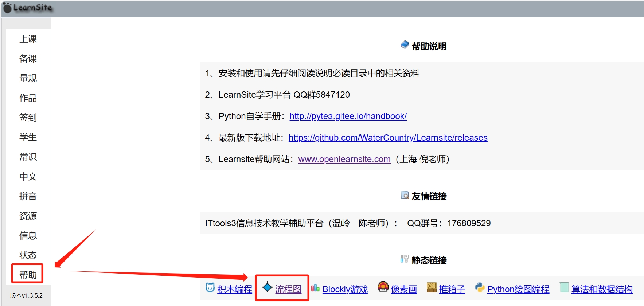The height and width of the screenshot is (306, 644).
Task: Click the mushroom icon before 像素画
Action: [x=383, y=287]
